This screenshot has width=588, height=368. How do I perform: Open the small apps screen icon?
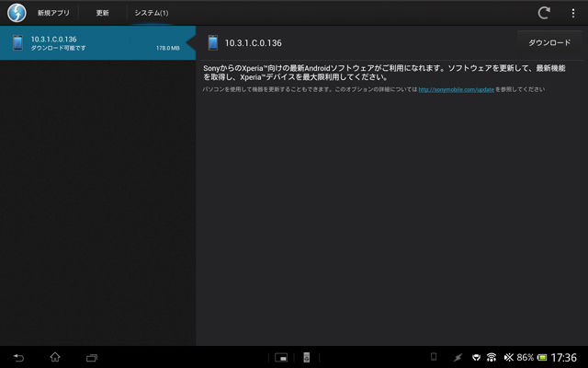click(281, 358)
